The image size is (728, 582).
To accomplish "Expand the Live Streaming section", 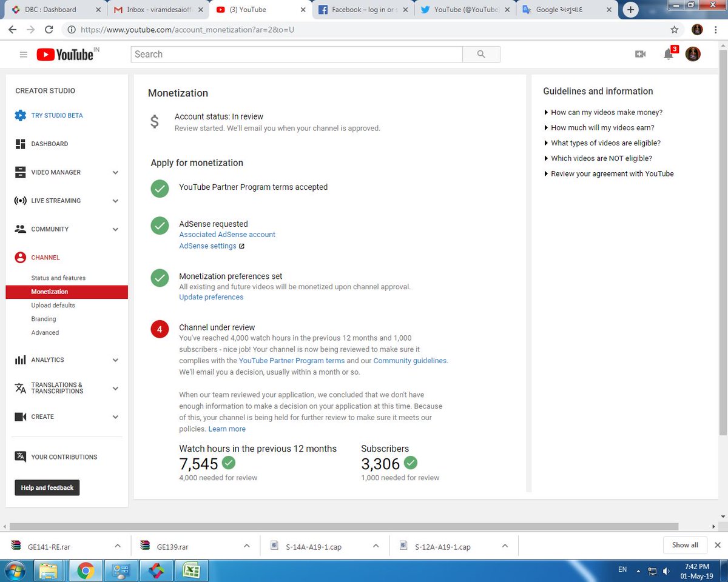I will click(x=115, y=201).
